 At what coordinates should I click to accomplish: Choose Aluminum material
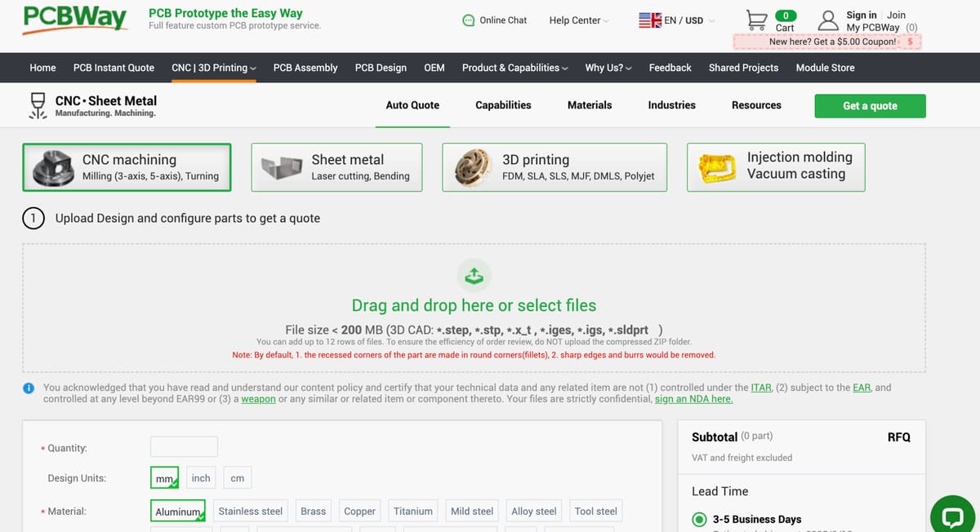178,511
